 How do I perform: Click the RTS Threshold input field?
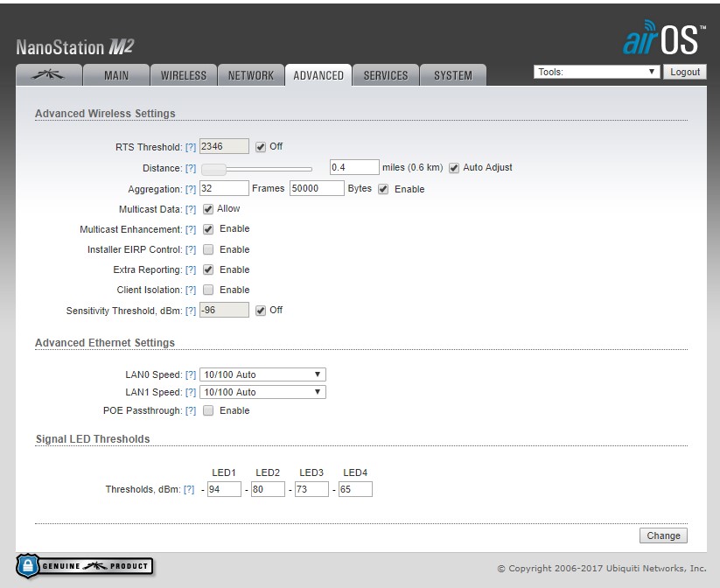click(224, 146)
